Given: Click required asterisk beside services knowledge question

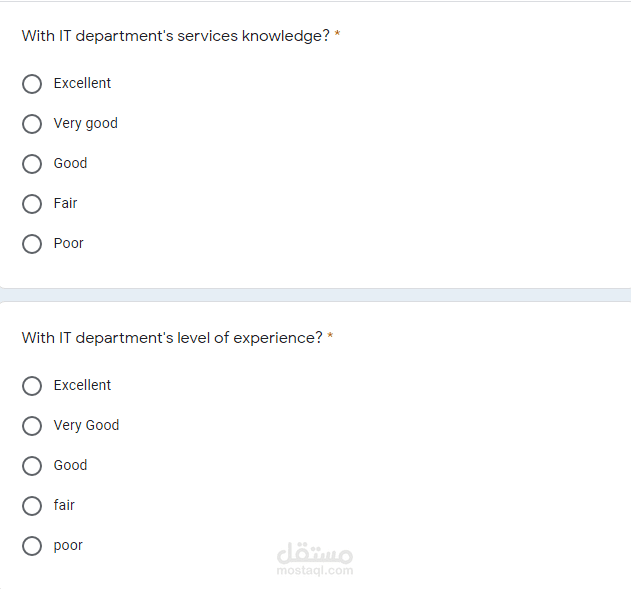Looking at the screenshot, I should pos(337,36).
